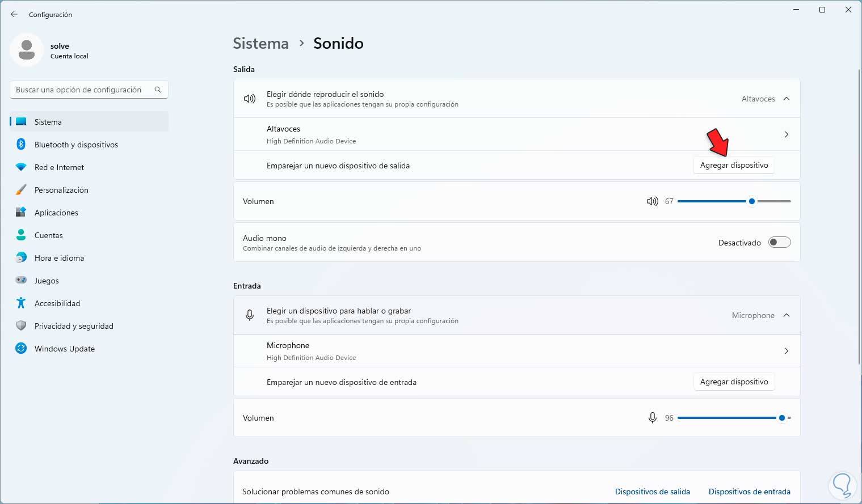
Task: Click the back arrow in Configuración
Action: coord(14,14)
